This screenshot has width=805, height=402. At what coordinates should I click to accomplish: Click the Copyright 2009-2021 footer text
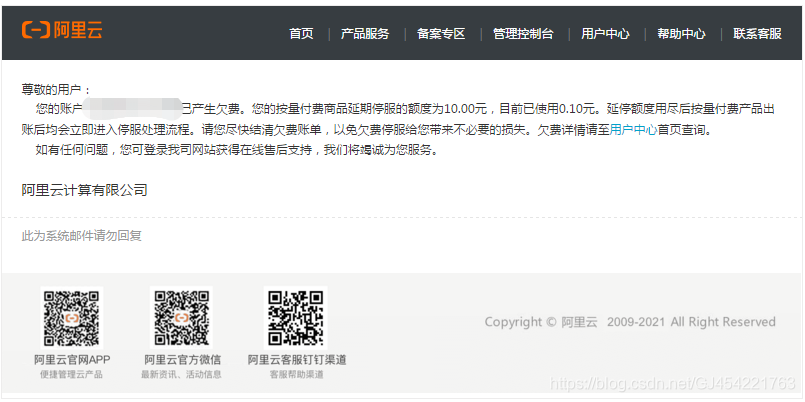pyautogui.click(x=630, y=322)
